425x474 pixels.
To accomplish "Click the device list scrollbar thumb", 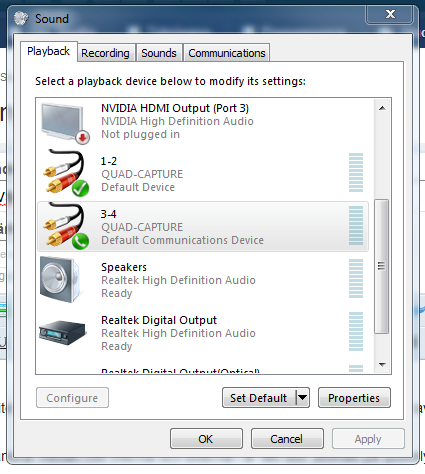I will coord(382,266).
